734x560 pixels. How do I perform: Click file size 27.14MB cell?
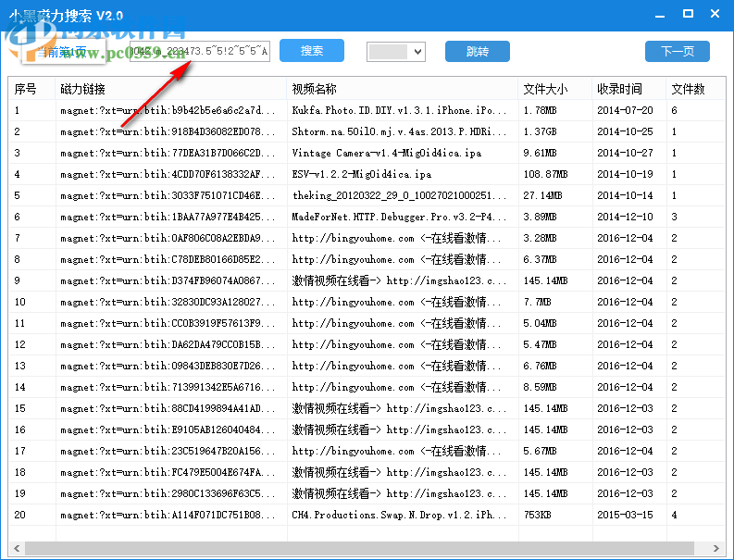tap(542, 195)
